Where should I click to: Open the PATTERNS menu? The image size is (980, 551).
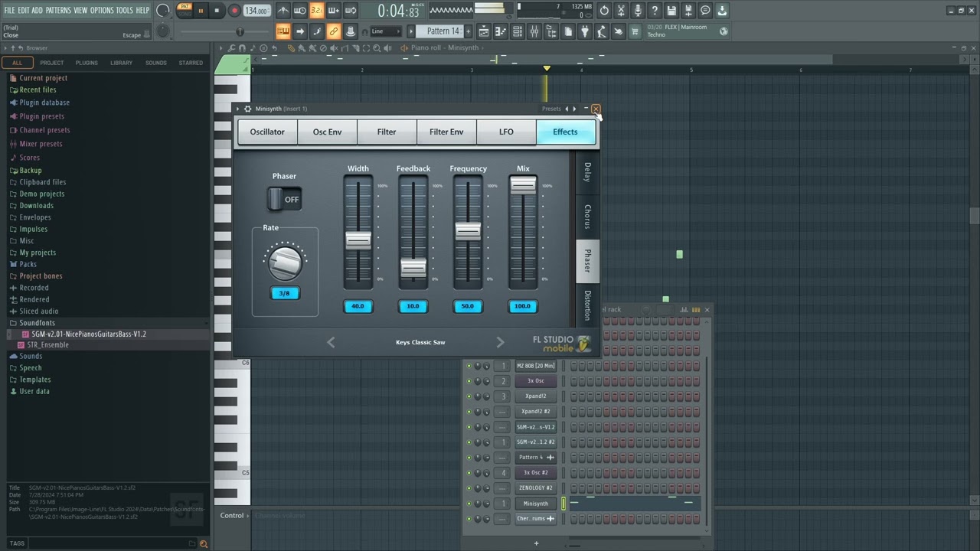tap(58, 10)
